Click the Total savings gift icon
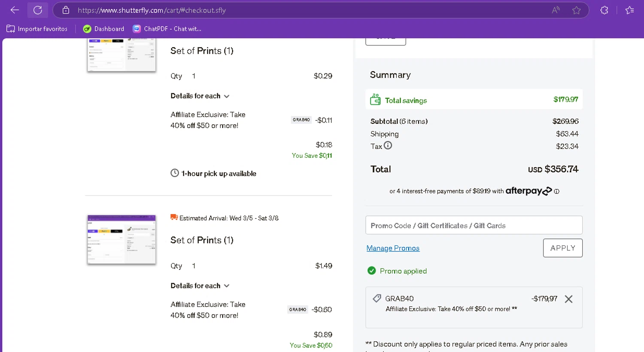The width and height of the screenshot is (644, 352). (375, 99)
